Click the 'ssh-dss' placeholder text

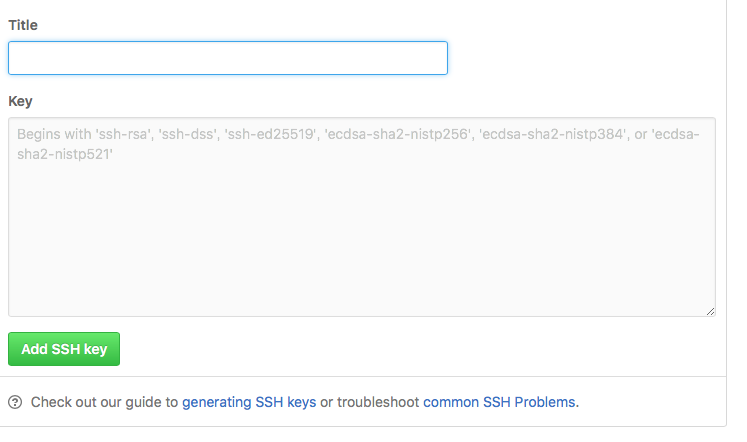pyautogui.click(x=185, y=136)
